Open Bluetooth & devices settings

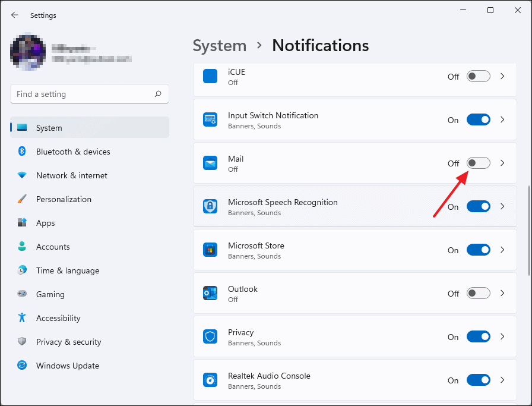pyautogui.click(x=90, y=152)
